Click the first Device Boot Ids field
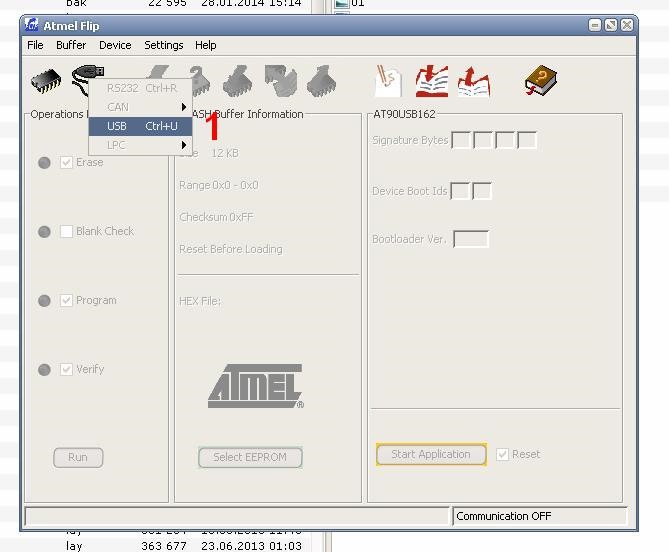Screen dimensions: 669x552 click(460, 191)
